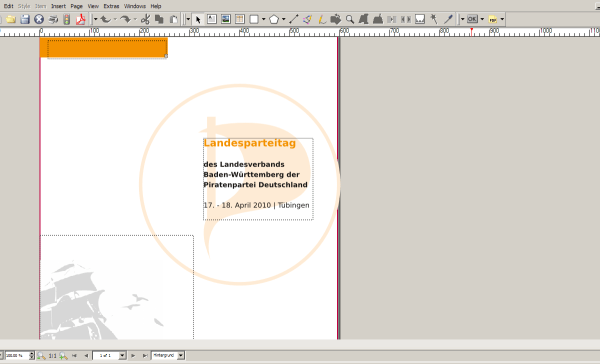Image resolution: width=600 pixels, height=364 pixels.
Task: Expand the Redo history dropdown arrow
Action: click(x=135, y=19)
